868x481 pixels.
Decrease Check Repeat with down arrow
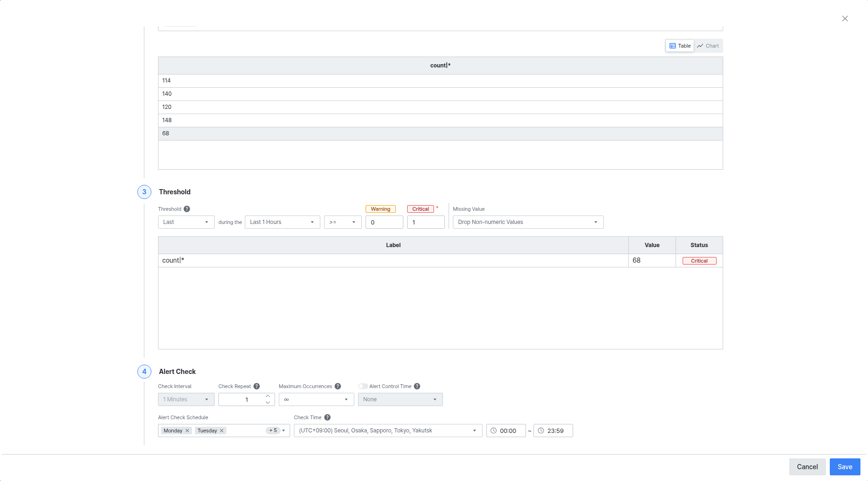coord(268,403)
